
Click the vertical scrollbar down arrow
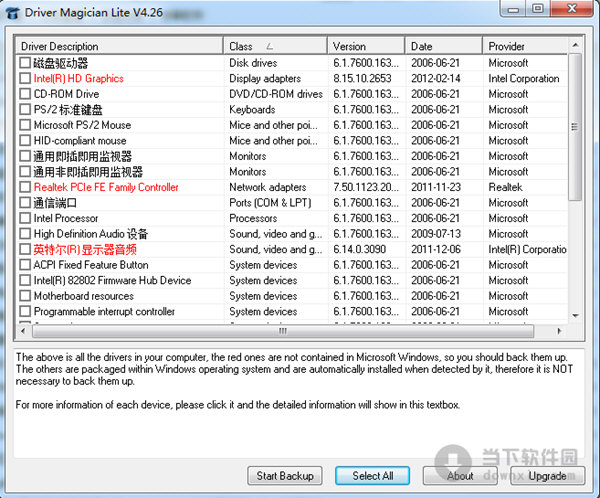coord(575,316)
